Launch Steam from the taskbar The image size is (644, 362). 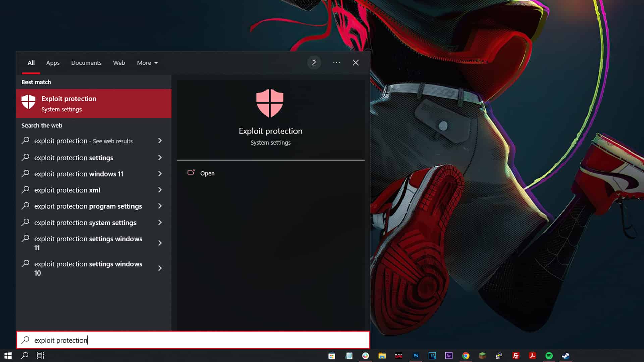coord(566,356)
